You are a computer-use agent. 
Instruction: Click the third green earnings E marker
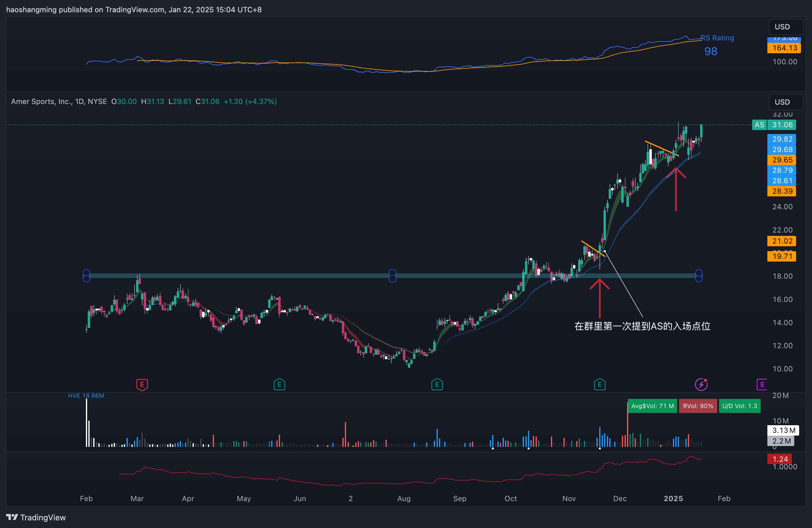(600, 385)
